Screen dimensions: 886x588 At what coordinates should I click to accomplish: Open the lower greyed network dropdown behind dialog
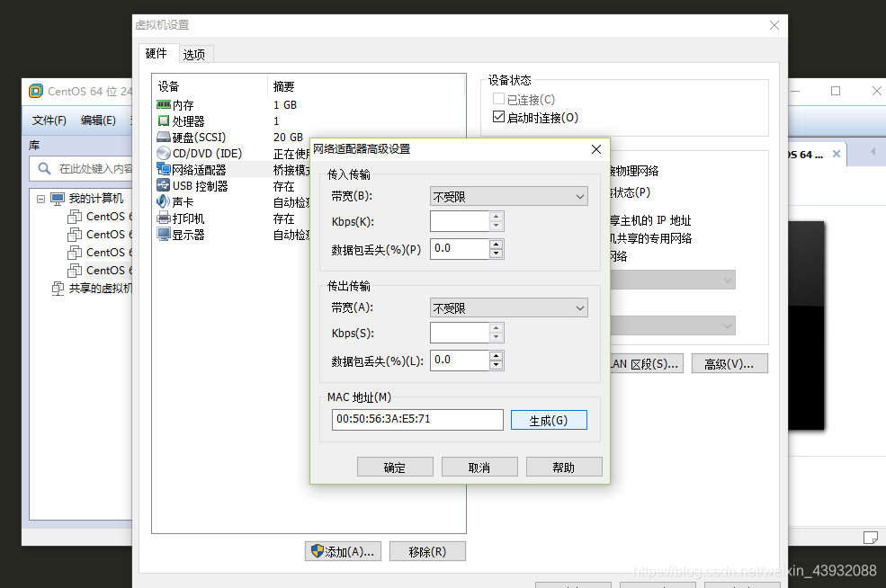coord(673,325)
